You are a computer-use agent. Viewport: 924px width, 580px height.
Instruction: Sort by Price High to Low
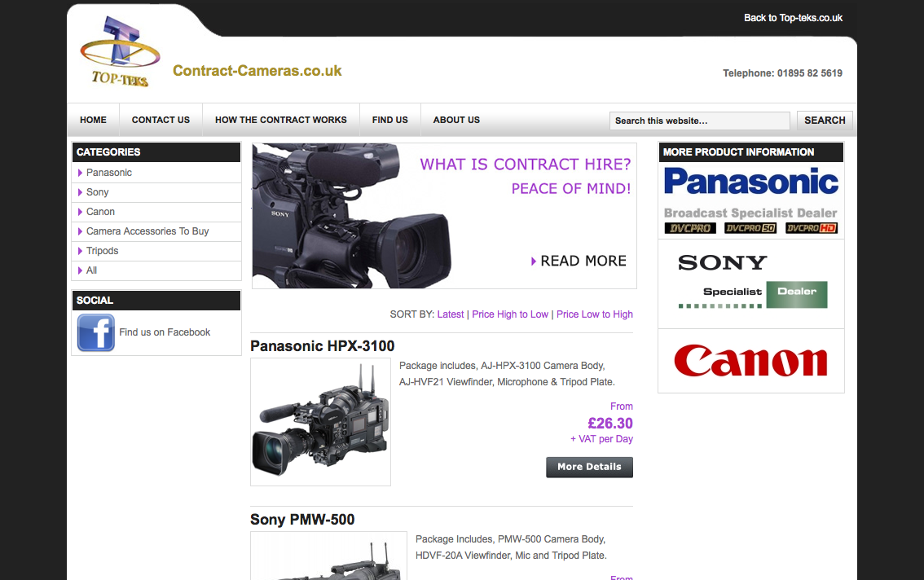[x=510, y=314]
